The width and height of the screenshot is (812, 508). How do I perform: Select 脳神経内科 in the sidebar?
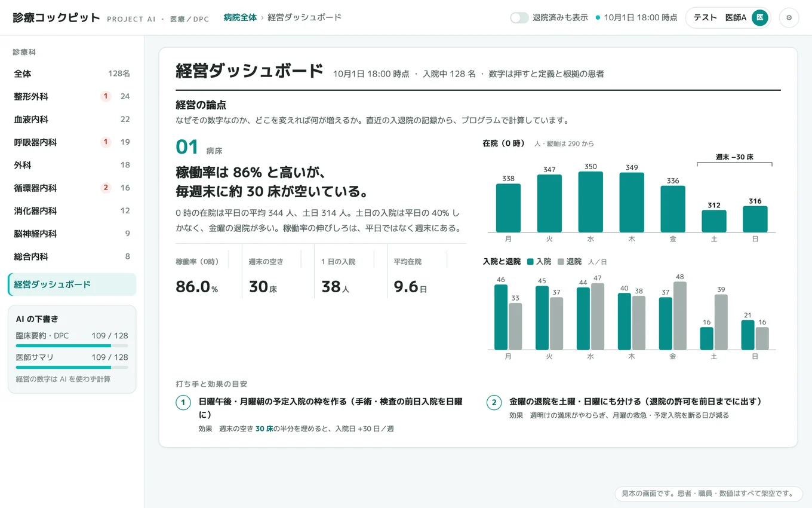pos(72,234)
